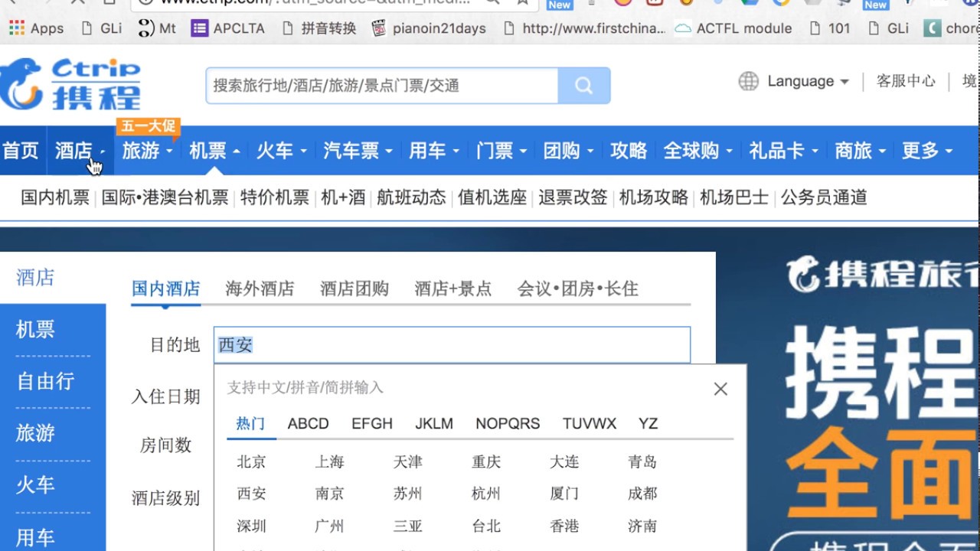Open 商旅 in the nav bar
Image resolution: width=980 pixels, height=551 pixels.
pos(854,151)
